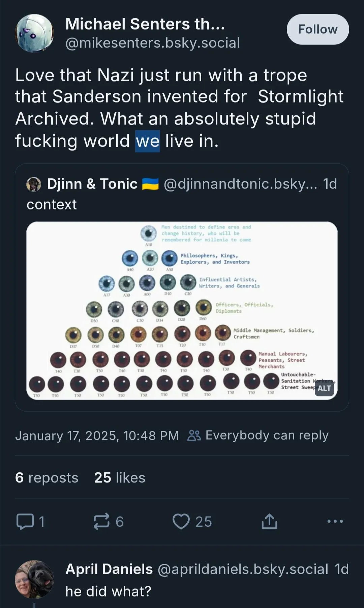Tap the repost arrows icon
The width and height of the screenshot is (364, 608).
101,522
